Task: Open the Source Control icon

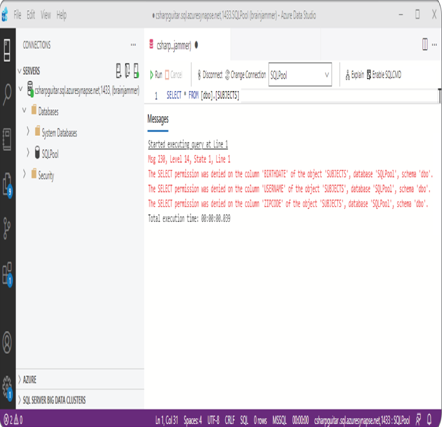Action: click(7, 228)
